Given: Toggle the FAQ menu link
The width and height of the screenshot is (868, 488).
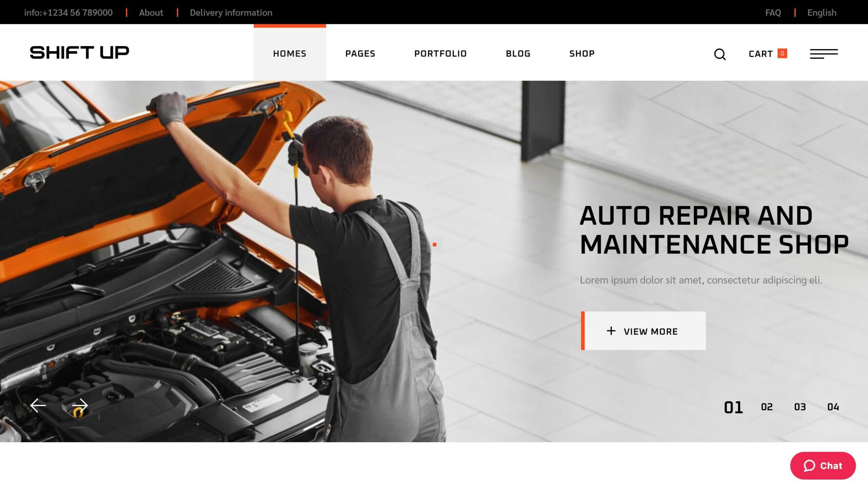Looking at the screenshot, I should click(773, 12).
